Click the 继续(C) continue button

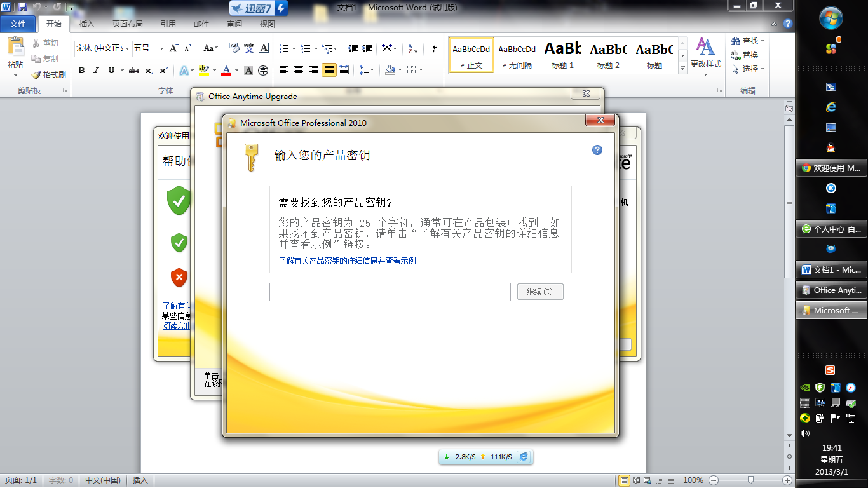click(540, 292)
